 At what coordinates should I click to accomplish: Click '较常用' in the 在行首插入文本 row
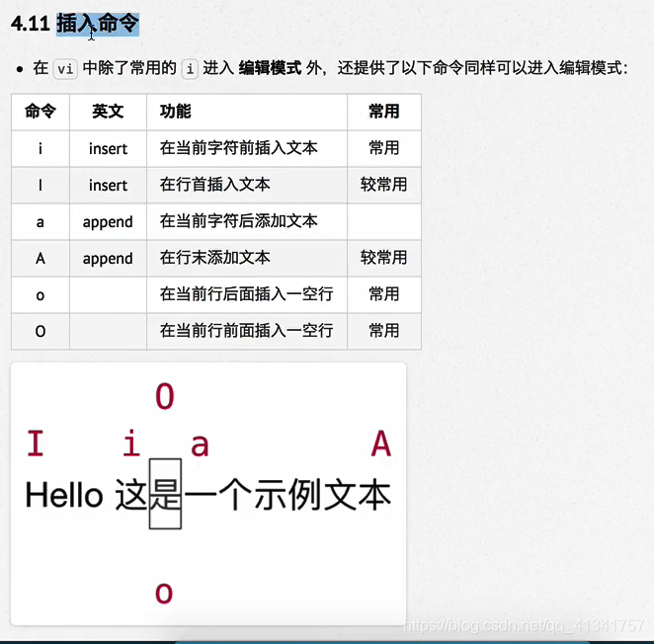tap(384, 185)
